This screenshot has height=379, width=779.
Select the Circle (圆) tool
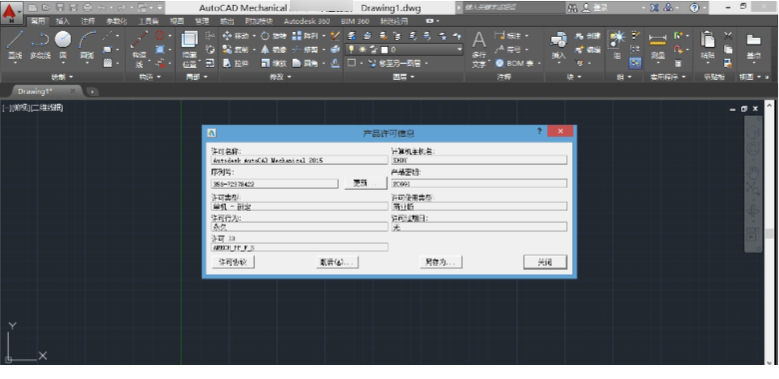click(63, 45)
